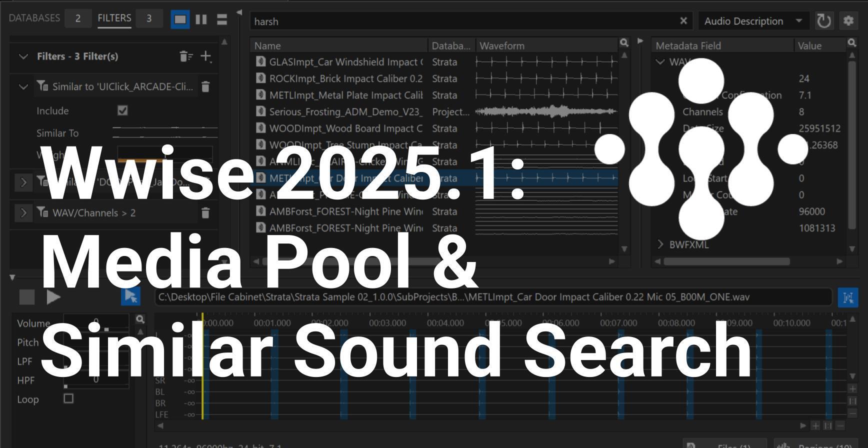Clear the 'harsh' search text
Screen dimensions: 868x448
tap(683, 21)
